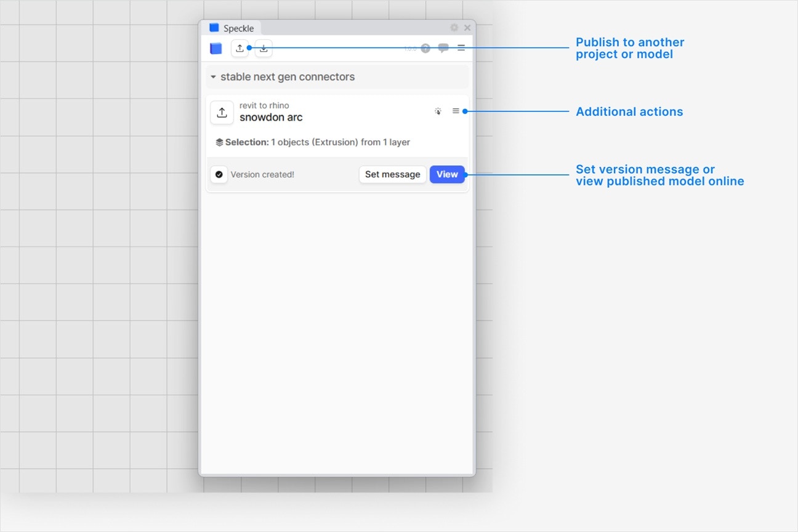Click Set message button

tap(393, 174)
